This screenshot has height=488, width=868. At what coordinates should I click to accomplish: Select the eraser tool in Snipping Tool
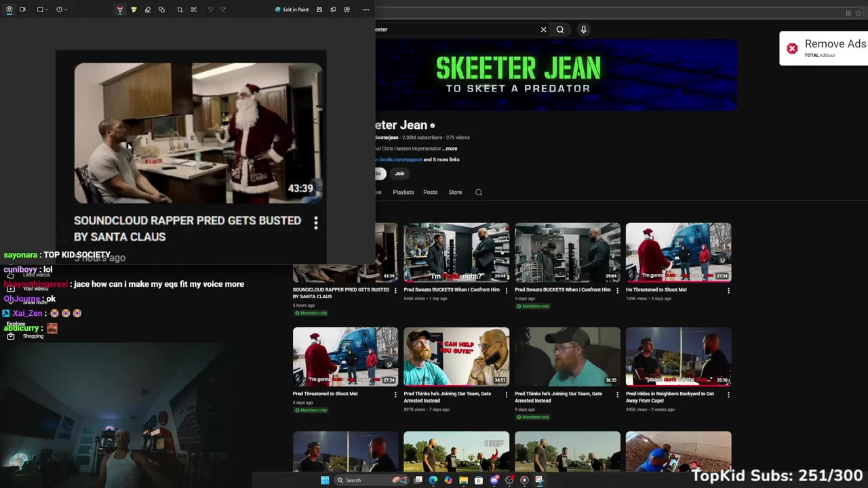(147, 9)
